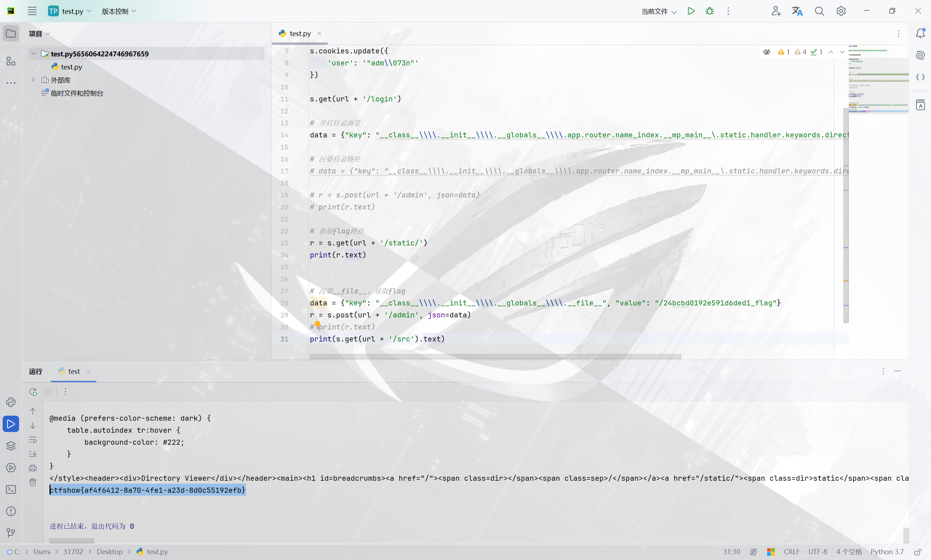
Task: Switch to the test.py editor tab
Action: pyautogui.click(x=300, y=33)
